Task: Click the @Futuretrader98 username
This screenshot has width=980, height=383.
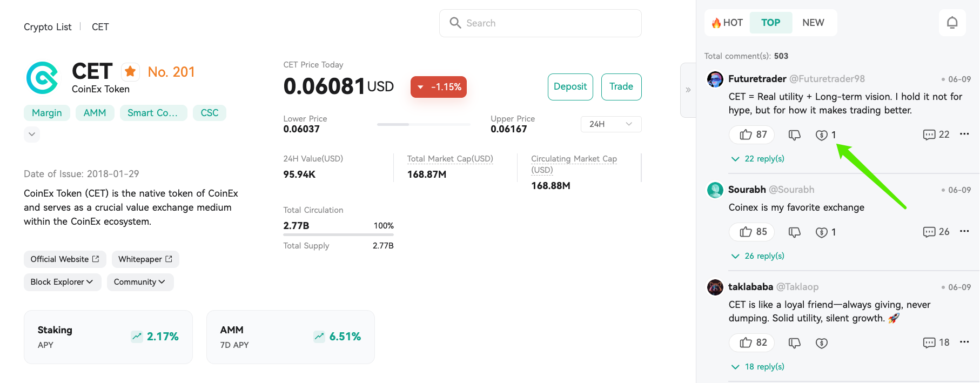Action: (x=827, y=79)
